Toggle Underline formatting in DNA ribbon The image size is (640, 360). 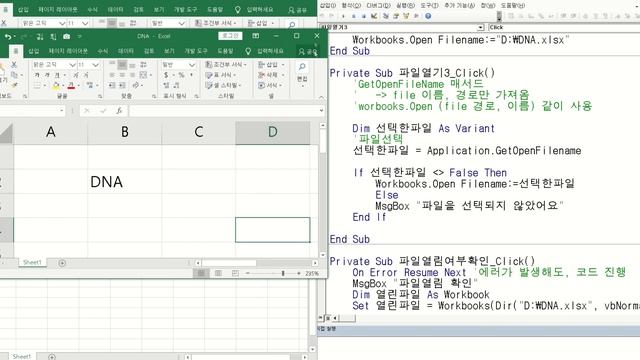(57, 75)
